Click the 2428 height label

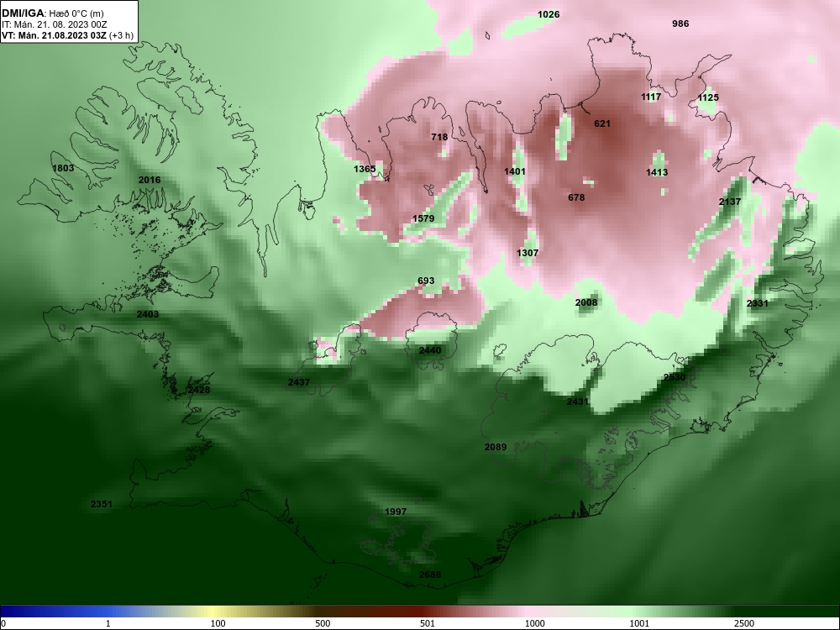199,390
